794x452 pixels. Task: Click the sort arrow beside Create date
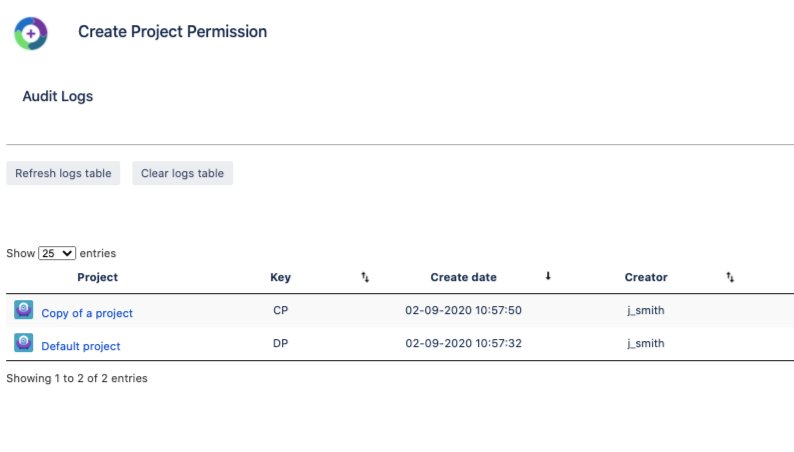548,277
